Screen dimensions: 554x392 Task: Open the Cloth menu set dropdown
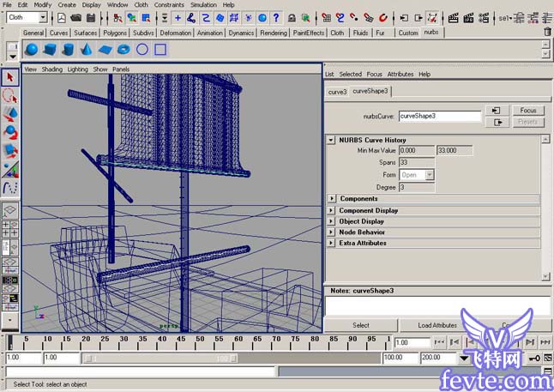(x=43, y=17)
